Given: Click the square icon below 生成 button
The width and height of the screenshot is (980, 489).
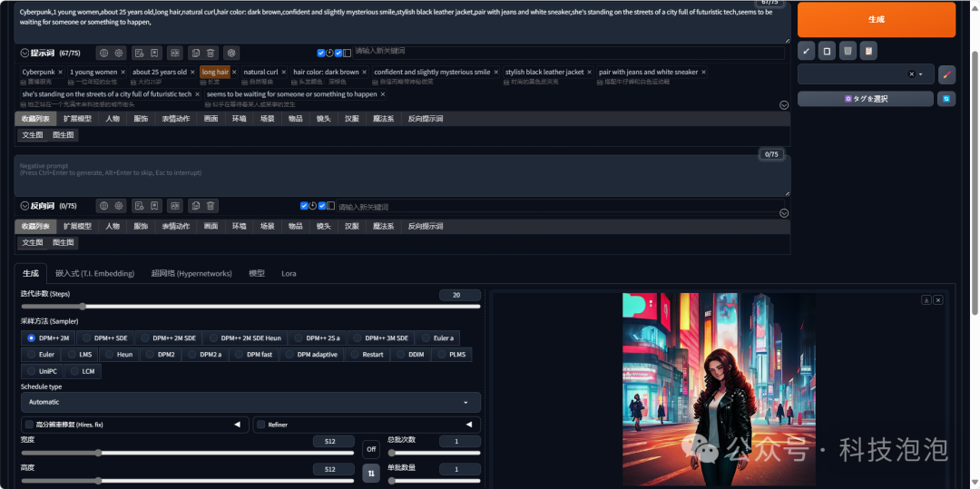Looking at the screenshot, I should point(827,51).
